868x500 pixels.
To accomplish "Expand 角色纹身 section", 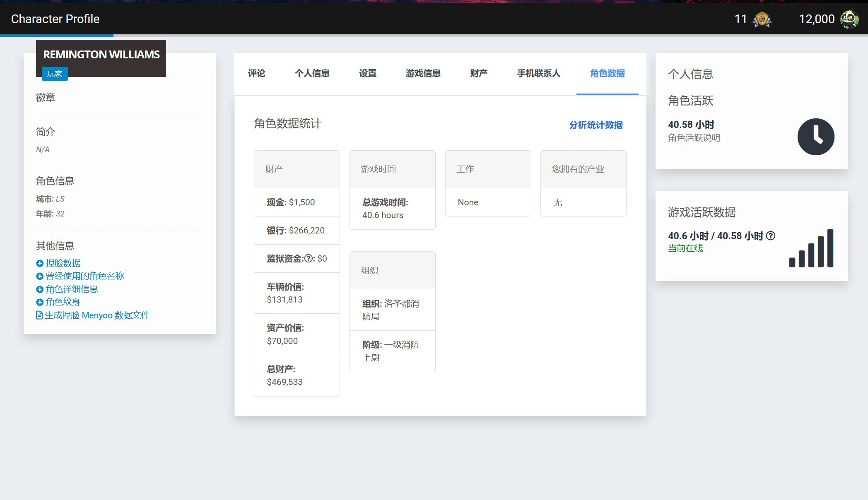I will click(63, 302).
